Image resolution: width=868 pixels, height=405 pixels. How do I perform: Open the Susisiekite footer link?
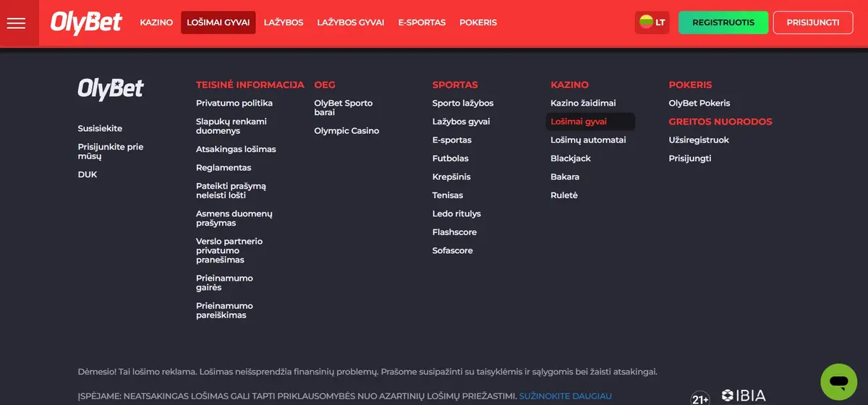point(100,129)
